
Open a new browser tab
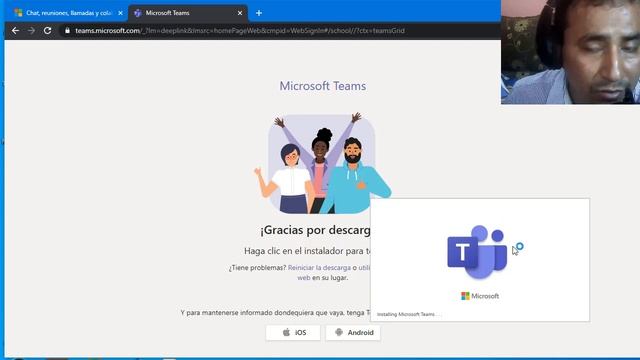[259, 13]
